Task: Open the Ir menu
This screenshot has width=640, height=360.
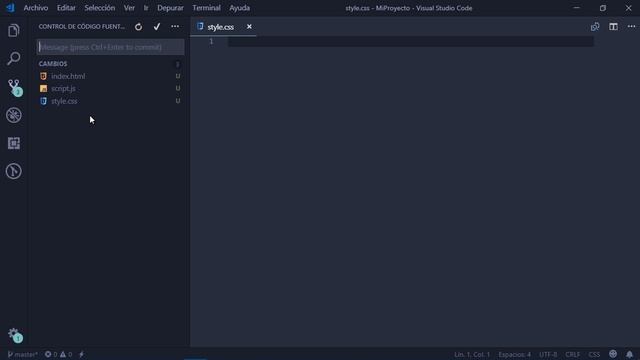Action: pos(146,8)
